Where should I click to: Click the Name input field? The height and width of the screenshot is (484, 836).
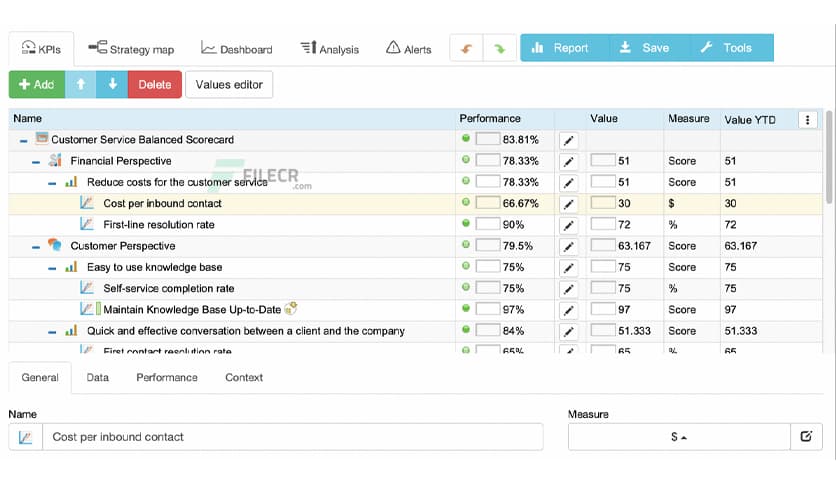click(x=293, y=437)
